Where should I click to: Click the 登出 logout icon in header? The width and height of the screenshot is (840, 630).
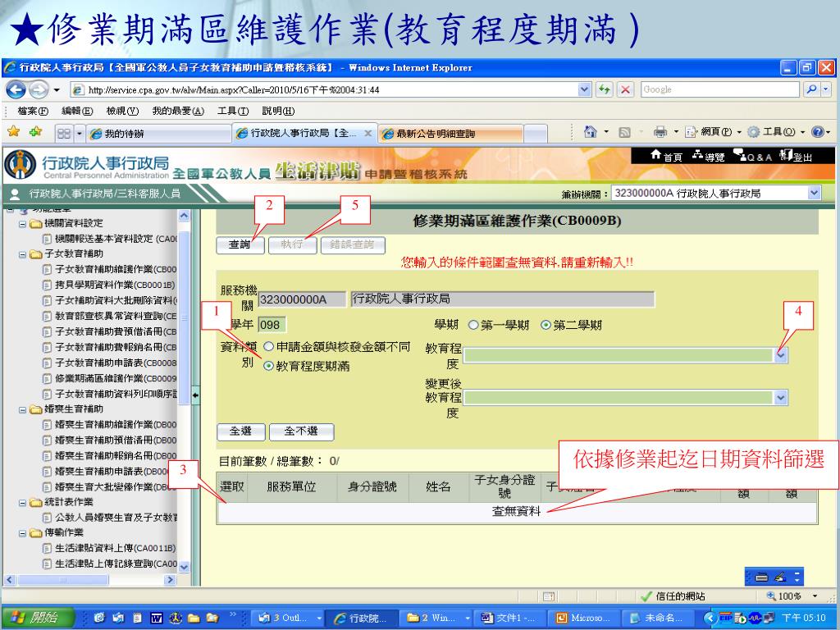(786, 155)
